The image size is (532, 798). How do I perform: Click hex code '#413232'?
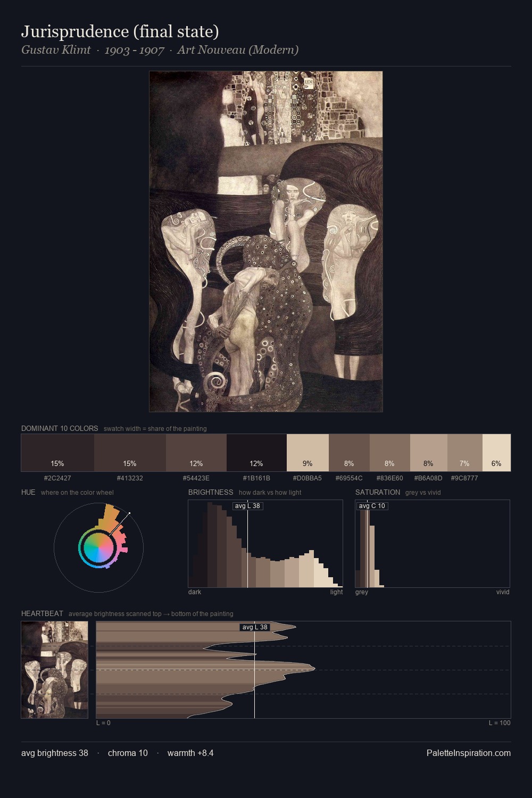pyautogui.click(x=130, y=478)
